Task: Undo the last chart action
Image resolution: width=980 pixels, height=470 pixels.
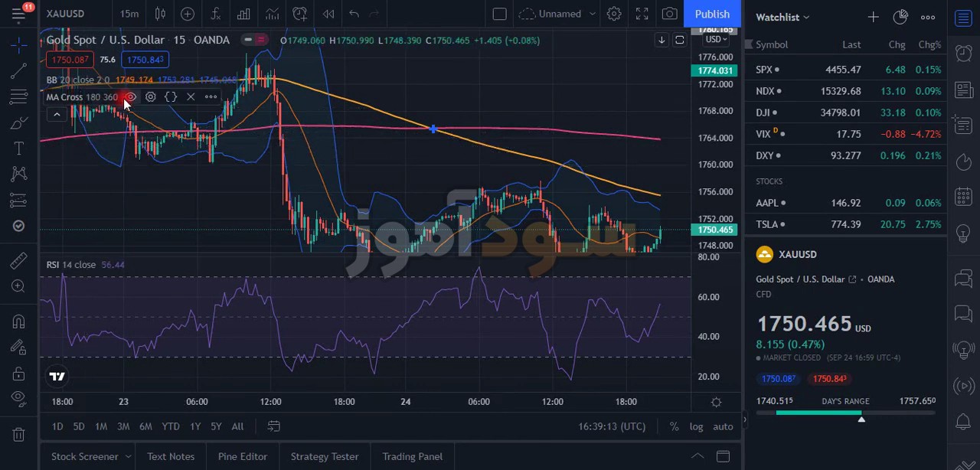Action: coord(354,14)
